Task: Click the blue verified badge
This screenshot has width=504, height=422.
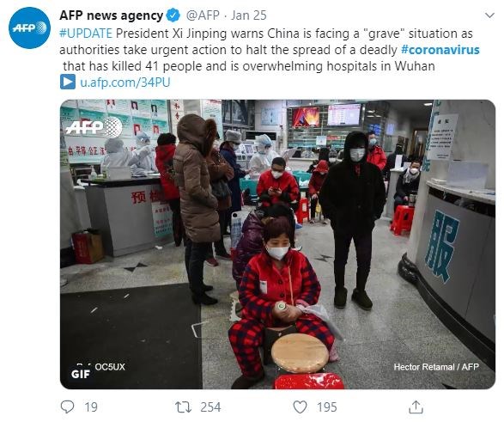Action: click(173, 15)
